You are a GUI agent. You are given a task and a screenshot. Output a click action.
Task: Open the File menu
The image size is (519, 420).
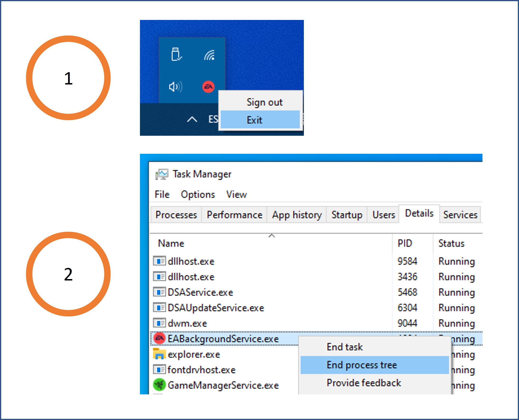pos(162,195)
